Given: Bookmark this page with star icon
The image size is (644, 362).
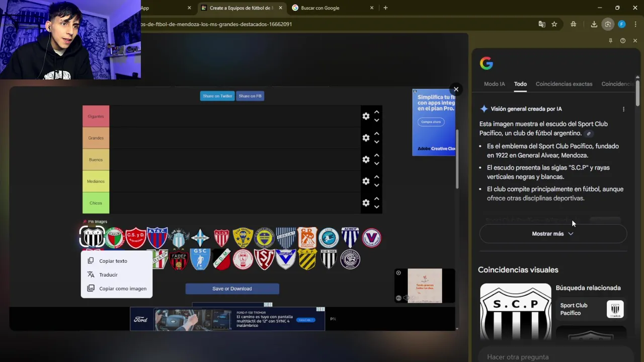Looking at the screenshot, I should 554,24.
